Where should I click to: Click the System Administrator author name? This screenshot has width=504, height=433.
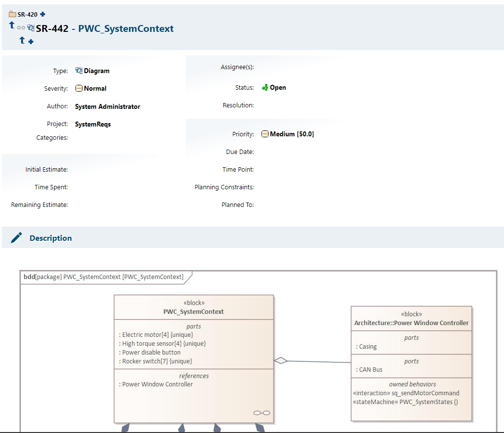[x=107, y=106]
